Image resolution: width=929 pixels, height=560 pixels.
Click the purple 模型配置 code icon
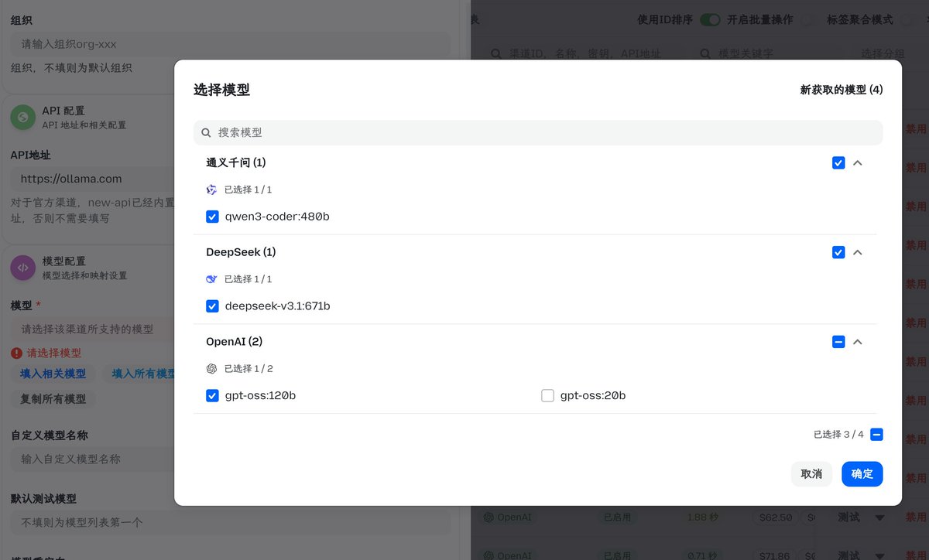tap(22, 268)
